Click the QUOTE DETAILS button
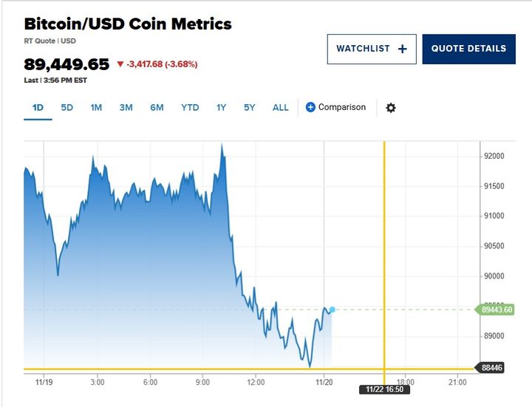This screenshot has height=407, width=532. click(468, 49)
